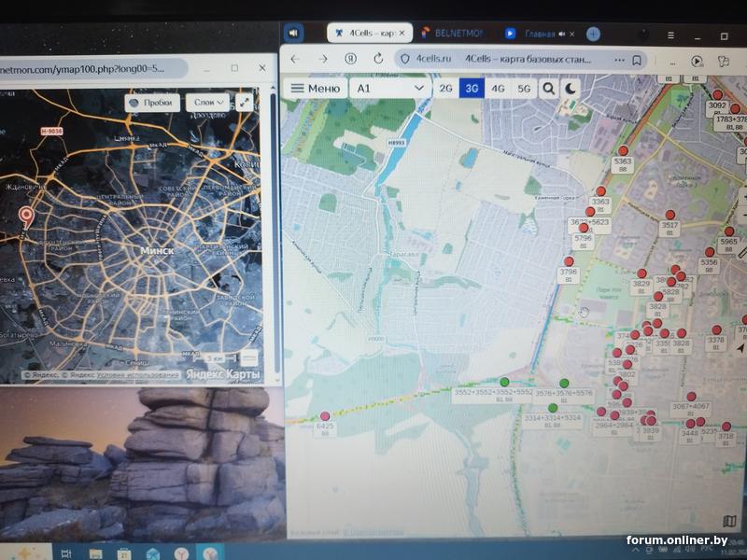Viewport: 747px width, 560px height.
Task: Open the address bar three-dots options
Action: tap(619, 61)
